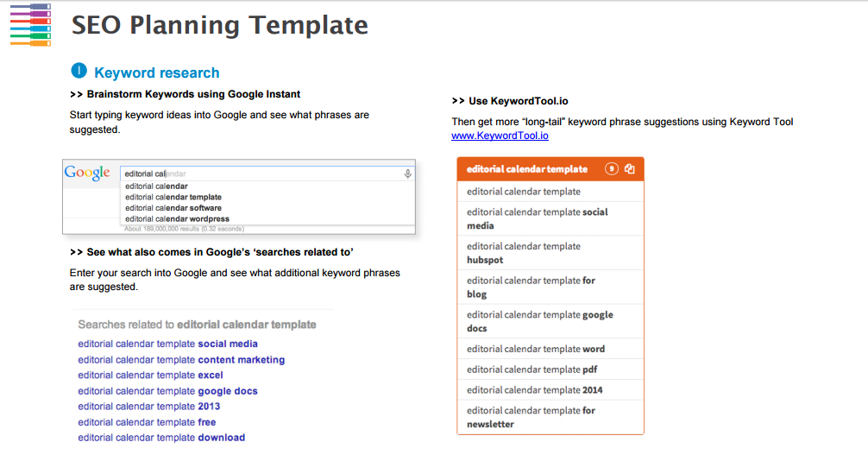The height and width of the screenshot is (461, 868).
Task: Click the 'Keyword research' section heading
Action: click(157, 73)
